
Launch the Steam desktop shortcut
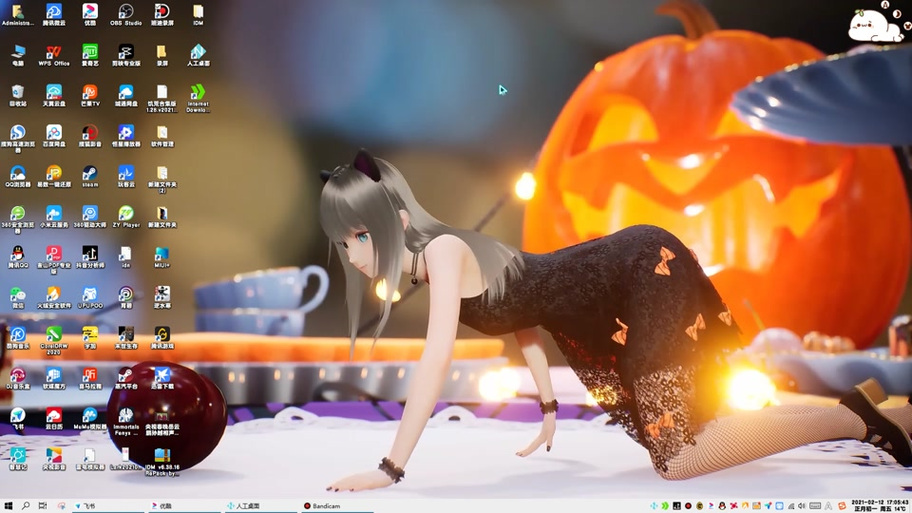coord(90,176)
